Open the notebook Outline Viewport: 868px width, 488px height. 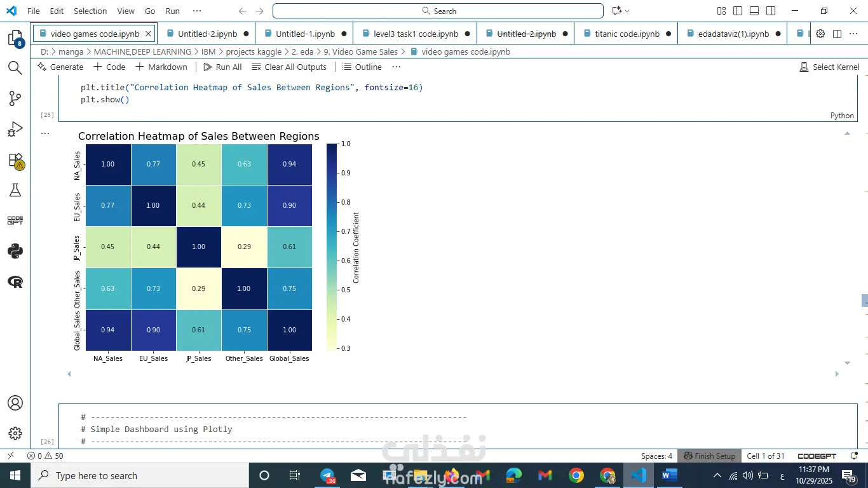pyautogui.click(x=362, y=67)
